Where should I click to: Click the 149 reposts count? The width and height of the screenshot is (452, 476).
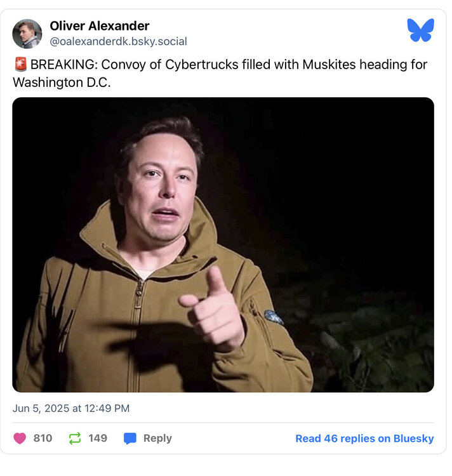pyautogui.click(x=98, y=439)
